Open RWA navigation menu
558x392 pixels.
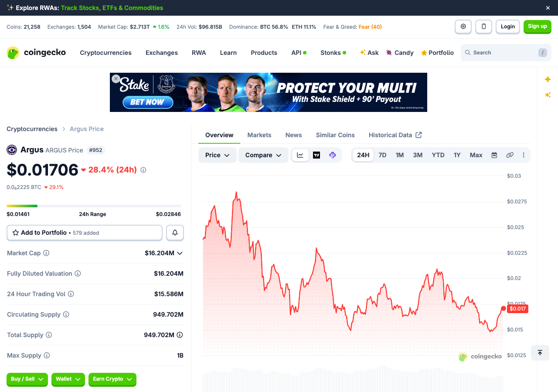point(199,53)
